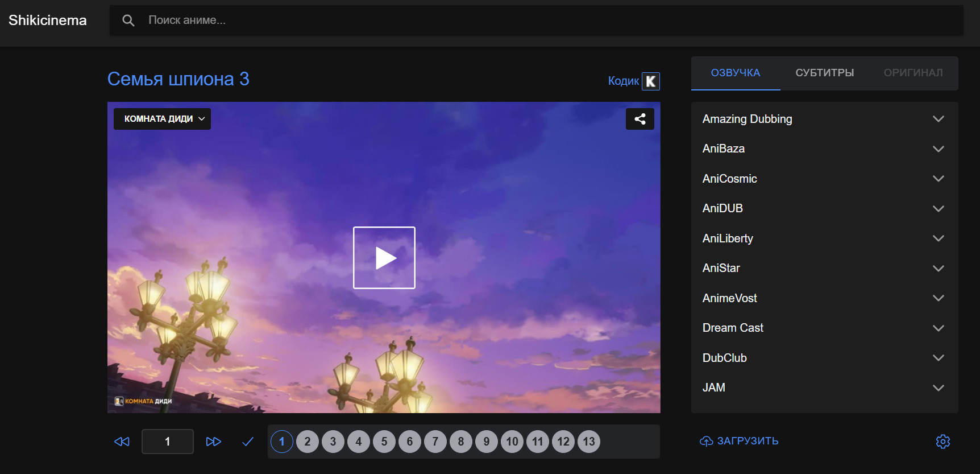Go to Shikicinema home logo
This screenshot has width=980, height=474.
48,20
